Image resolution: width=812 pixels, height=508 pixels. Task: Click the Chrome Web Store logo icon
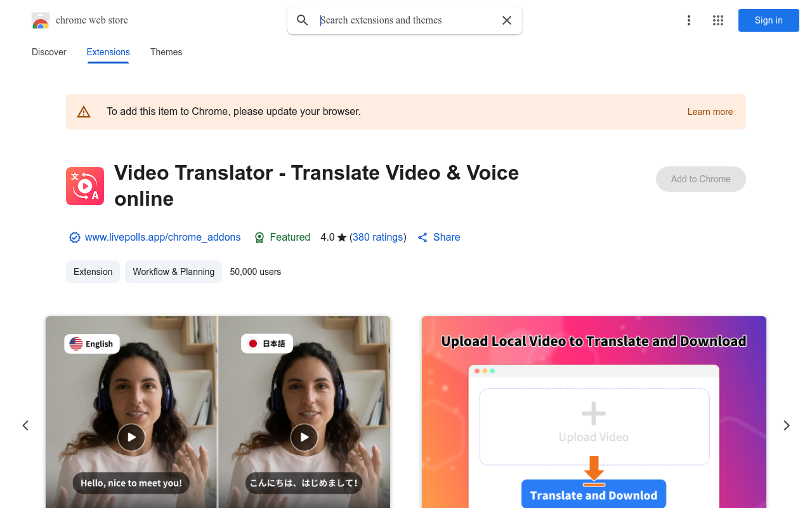(x=41, y=20)
